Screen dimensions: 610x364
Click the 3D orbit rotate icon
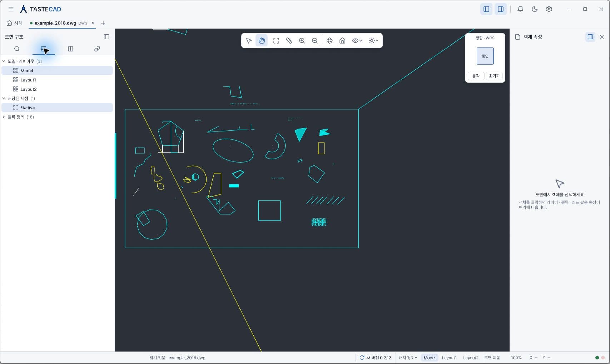click(x=329, y=41)
